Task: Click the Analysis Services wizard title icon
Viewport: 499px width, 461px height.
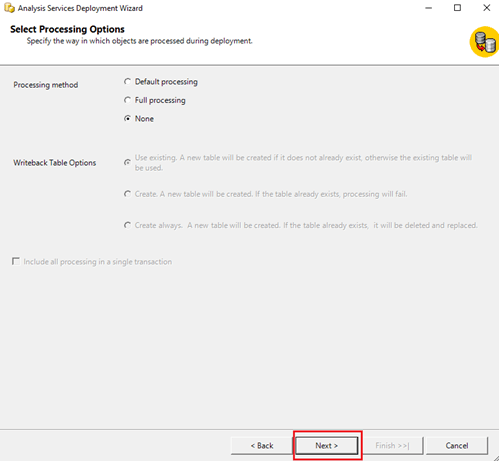Action: tap(9, 8)
